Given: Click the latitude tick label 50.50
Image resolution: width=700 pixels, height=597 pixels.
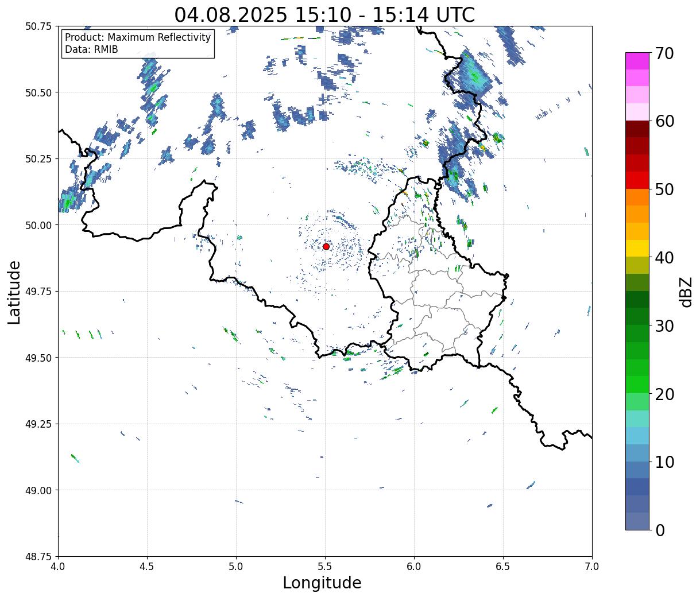Looking at the screenshot, I should [x=39, y=92].
